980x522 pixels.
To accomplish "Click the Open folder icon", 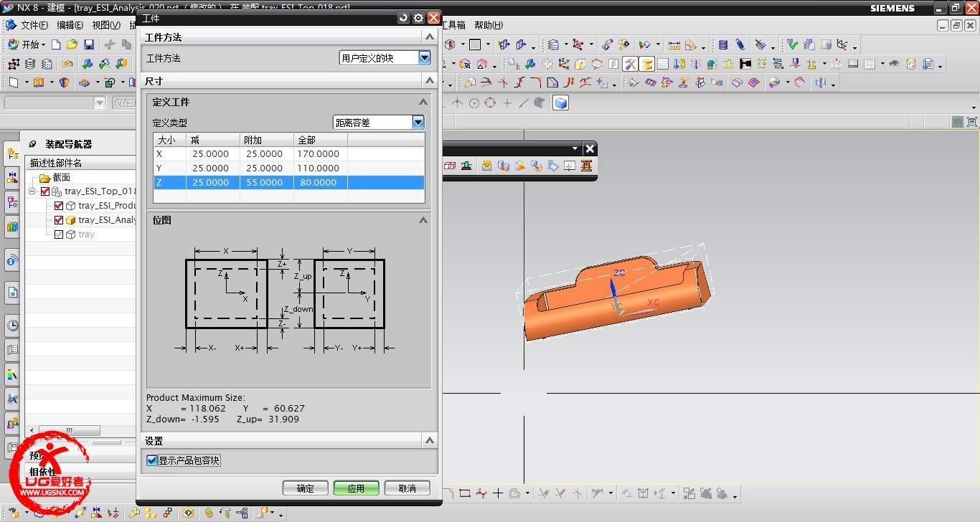I will point(72,44).
